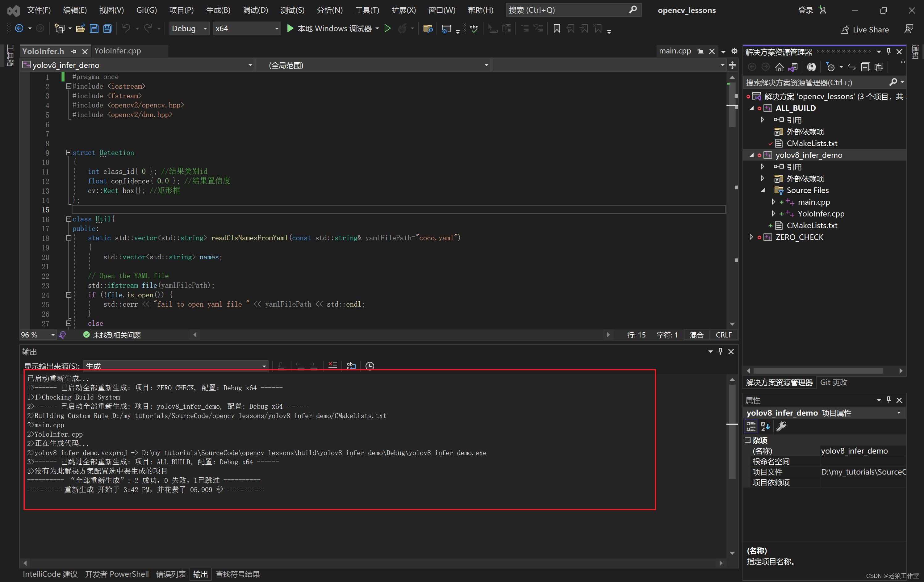
Task: Start without debugging using green outline arrow
Action: tap(387, 28)
